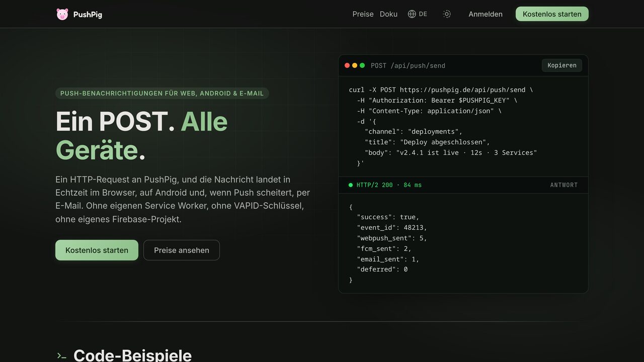Click the green dot in the code window
The height and width of the screenshot is (362, 644).
point(362,65)
